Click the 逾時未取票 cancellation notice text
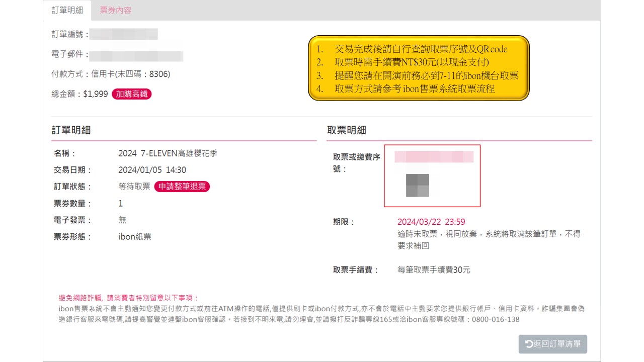This screenshot has height=362, width=644. click(489, 240)
